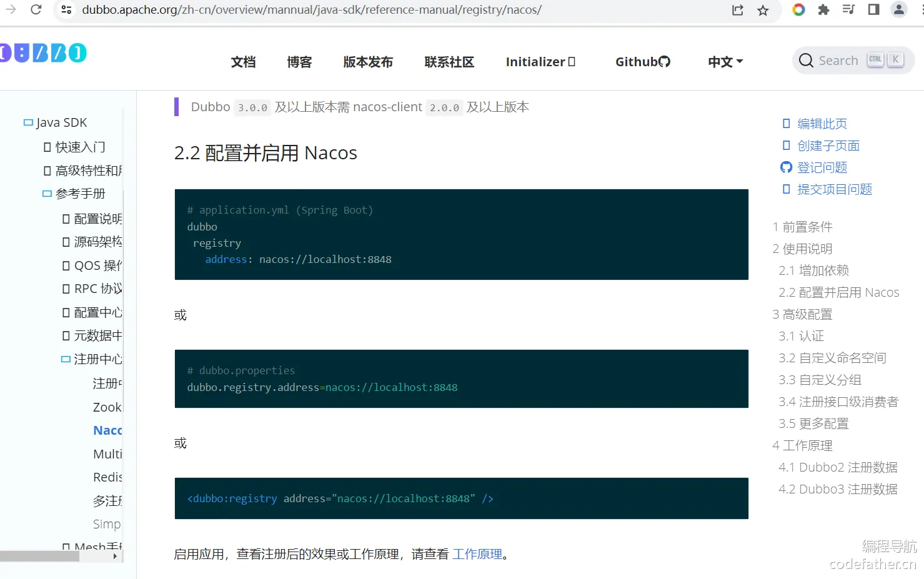This screenshot has width=924, height=579.
Task: Click the 创建子页面 link
Action: [828, 146]
